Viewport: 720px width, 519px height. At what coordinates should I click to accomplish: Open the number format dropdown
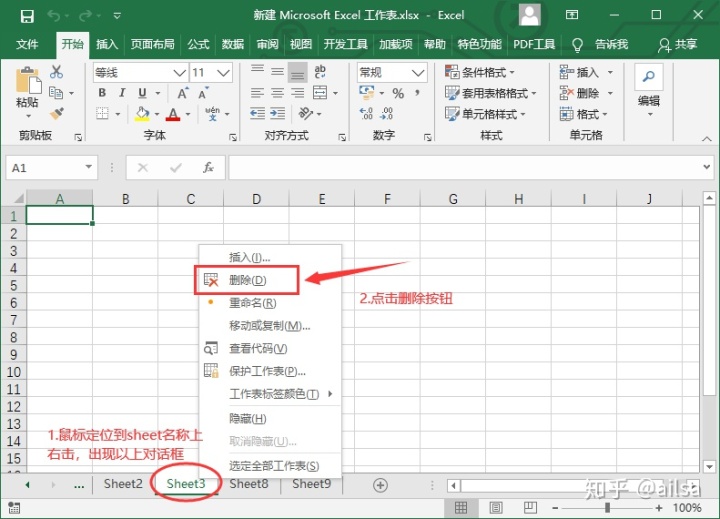[418, 73]
